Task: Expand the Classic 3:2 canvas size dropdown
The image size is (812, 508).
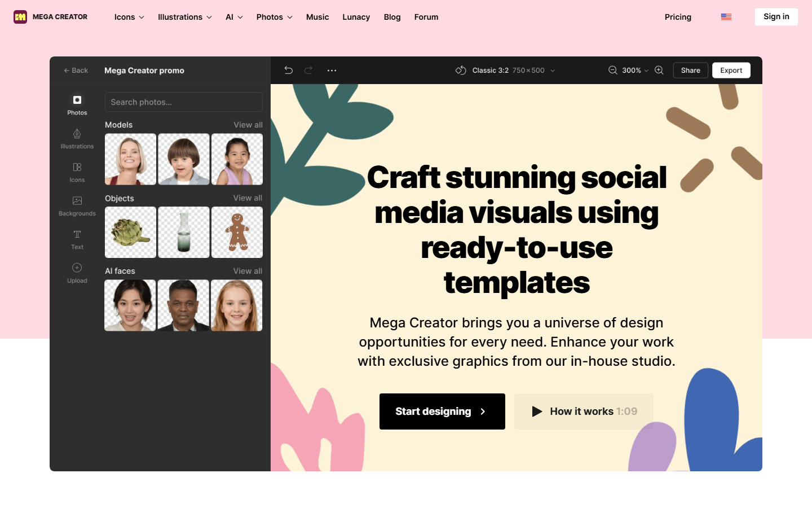Action: (505, 71)
